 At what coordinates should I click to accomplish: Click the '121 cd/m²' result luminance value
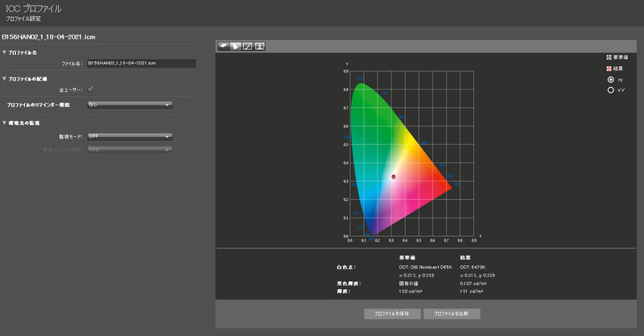[x=472, y=291]
